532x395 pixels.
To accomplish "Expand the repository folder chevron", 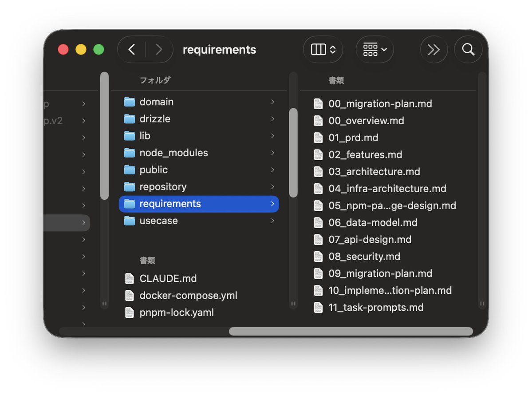I will (272, 187).
